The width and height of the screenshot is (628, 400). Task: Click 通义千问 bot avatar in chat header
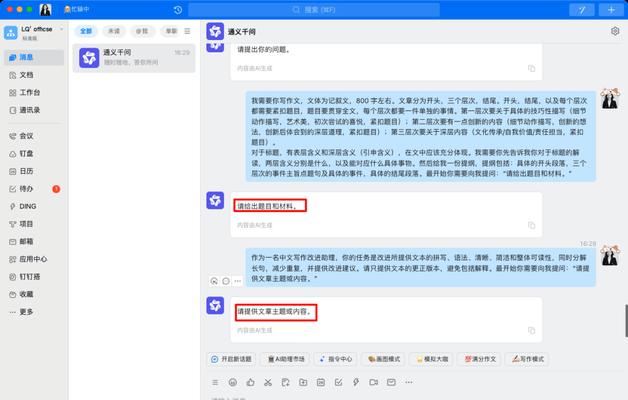coord(215,31)
